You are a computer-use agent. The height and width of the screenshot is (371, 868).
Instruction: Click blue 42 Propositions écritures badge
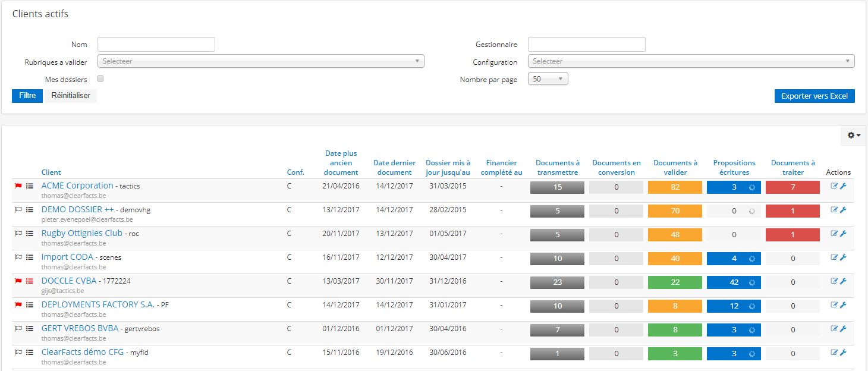pos(734,282)
